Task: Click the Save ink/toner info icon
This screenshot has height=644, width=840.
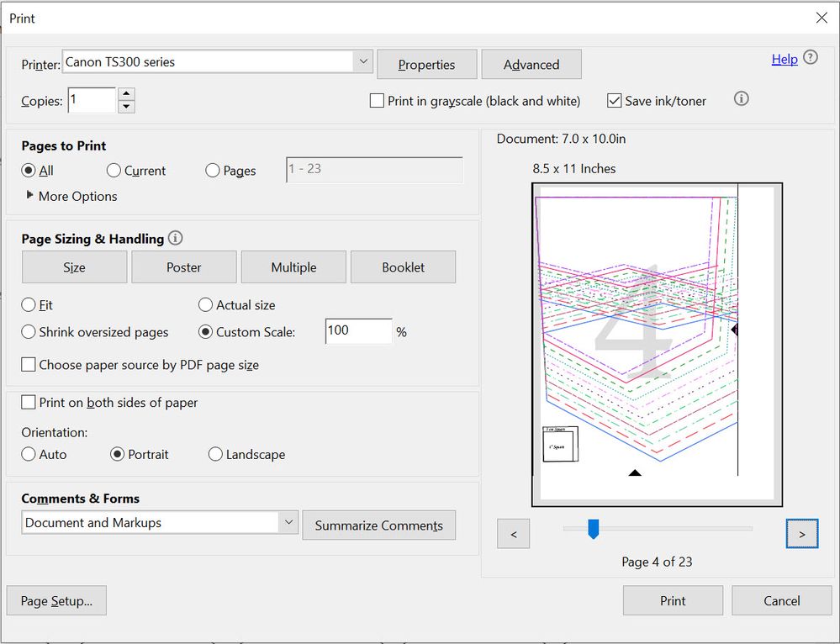Action: pyautogui.click(x=741, y=99)
